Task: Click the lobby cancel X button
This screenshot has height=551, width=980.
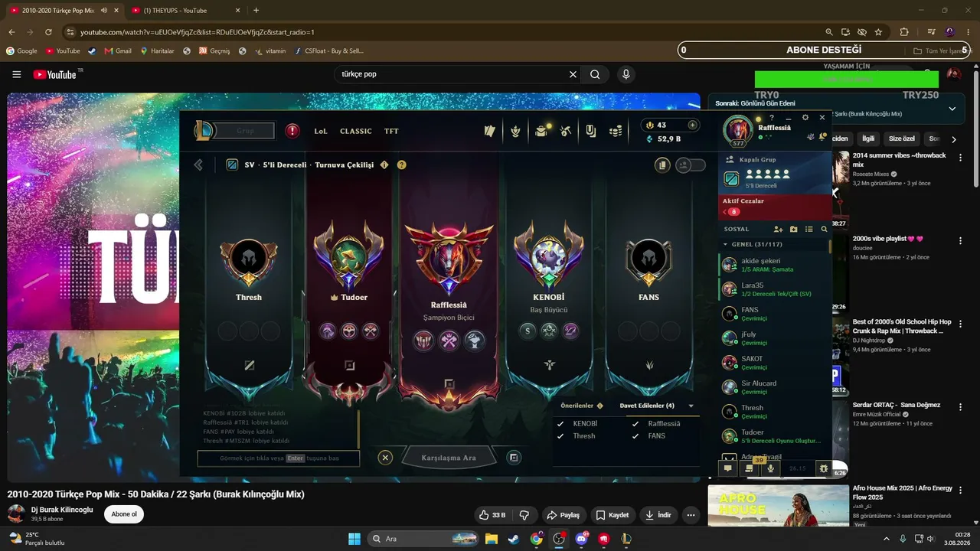Action: click(x=385, y=458)
